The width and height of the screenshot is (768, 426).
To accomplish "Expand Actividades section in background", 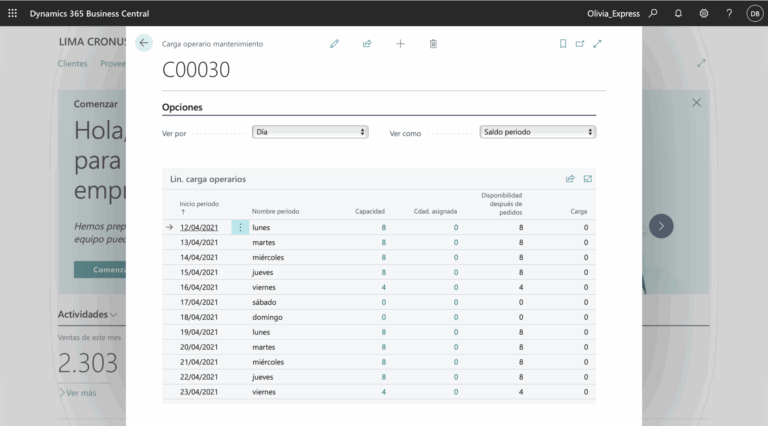I will 87,314.
